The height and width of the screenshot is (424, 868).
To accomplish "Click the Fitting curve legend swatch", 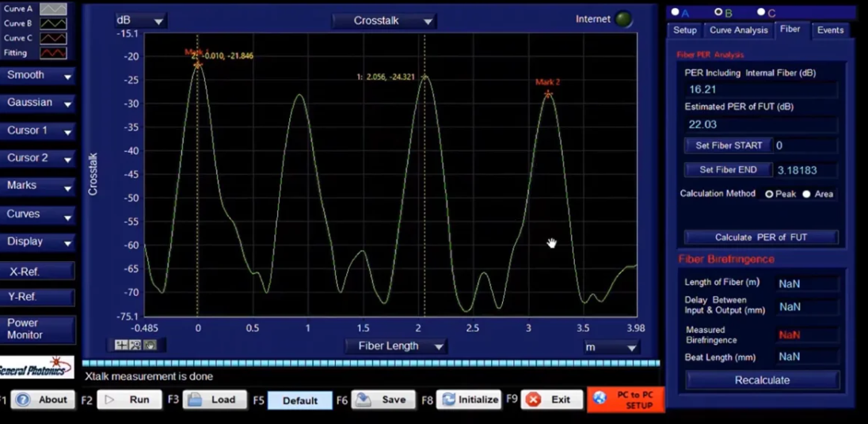I will [53, 53].
